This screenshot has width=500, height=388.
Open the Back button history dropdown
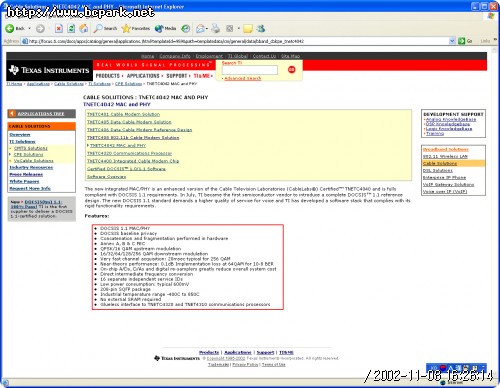coord(29,29)
